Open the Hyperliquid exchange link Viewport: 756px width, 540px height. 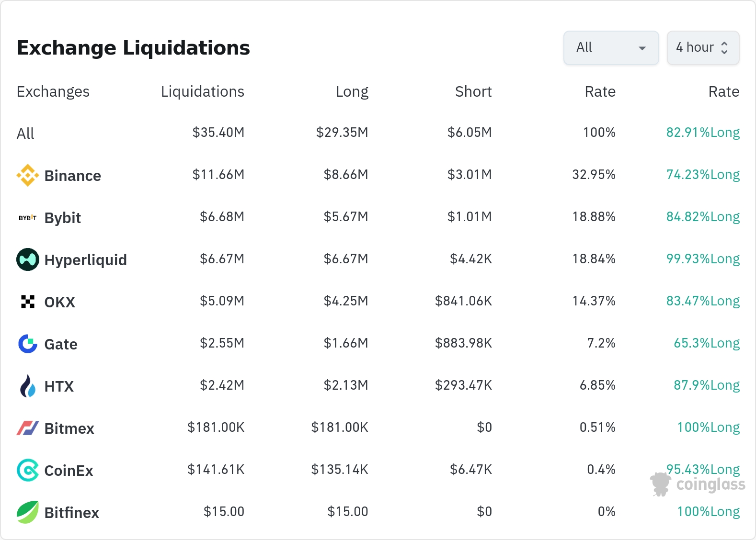pos(85,260)
